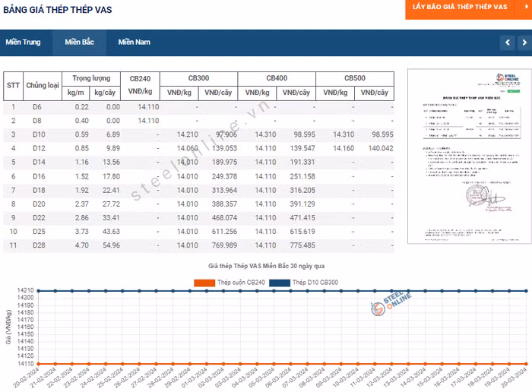The width and height of the screenshot is (532, 392).
Task: Click the next arrow in the region bar
Action: click(x=524, y=43)
